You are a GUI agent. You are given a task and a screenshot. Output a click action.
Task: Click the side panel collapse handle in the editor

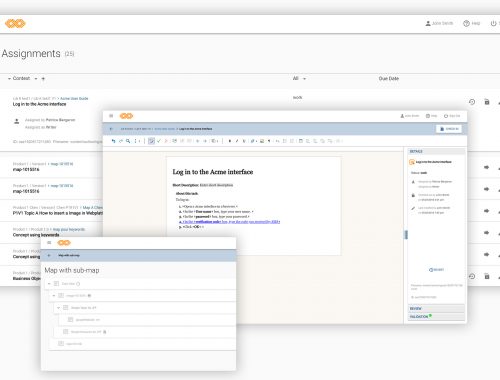[406, 235]
